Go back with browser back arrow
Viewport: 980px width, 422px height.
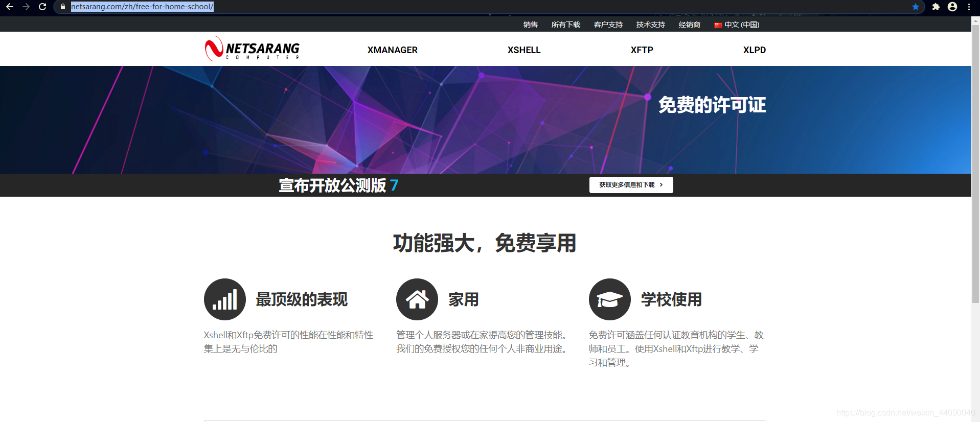(9, 7)
